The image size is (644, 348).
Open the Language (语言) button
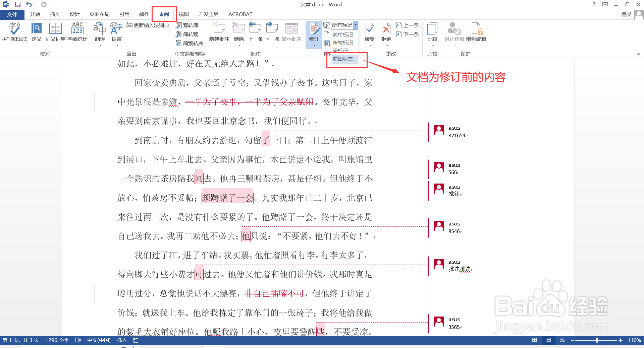116,32
